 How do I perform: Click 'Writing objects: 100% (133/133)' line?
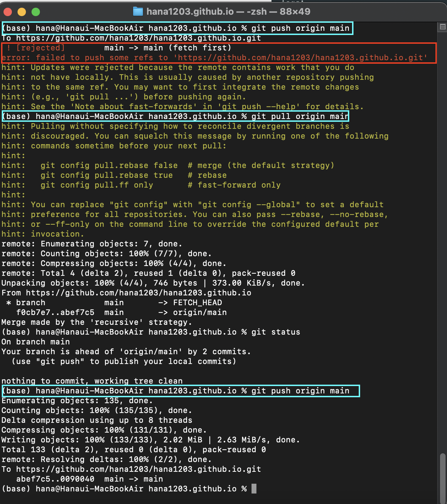[151, 440]
